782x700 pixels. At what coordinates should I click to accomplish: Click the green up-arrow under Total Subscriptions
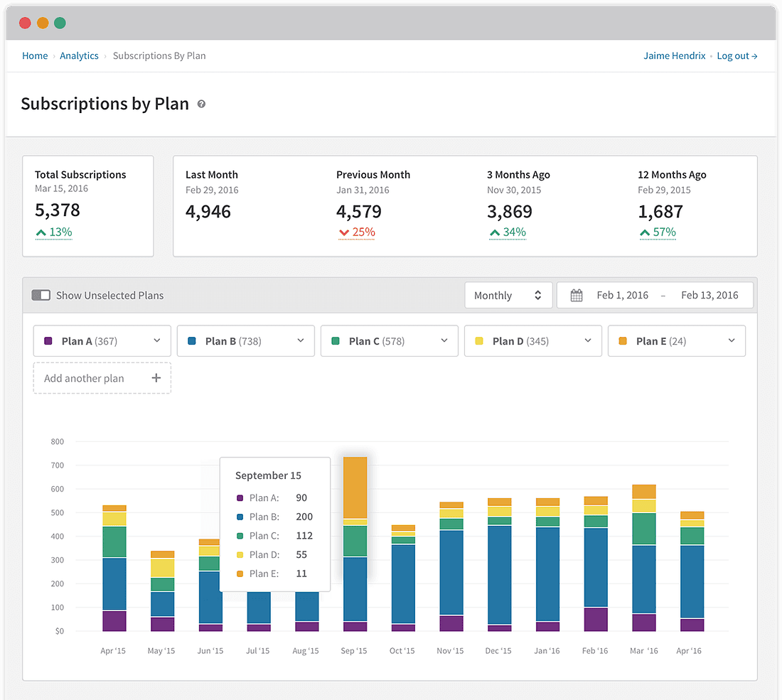coord(41,232)
